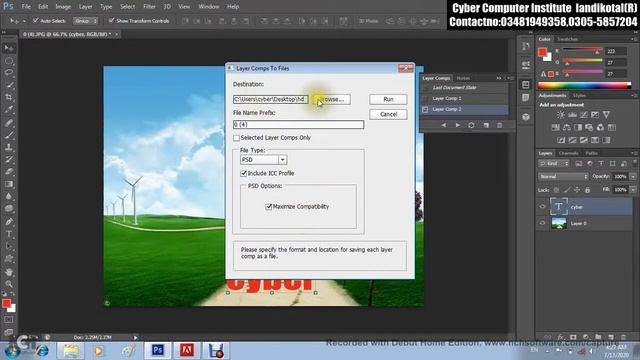640x360 pixels.
Task: Select the Move tool in the toolbar
Action: coord(9,49)
